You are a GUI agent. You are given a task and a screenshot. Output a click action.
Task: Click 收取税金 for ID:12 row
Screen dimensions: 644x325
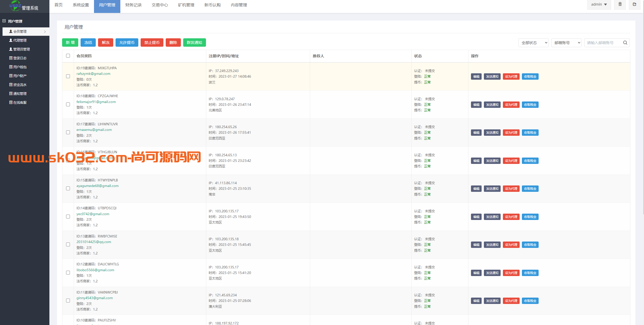click(x=530, y=273)
